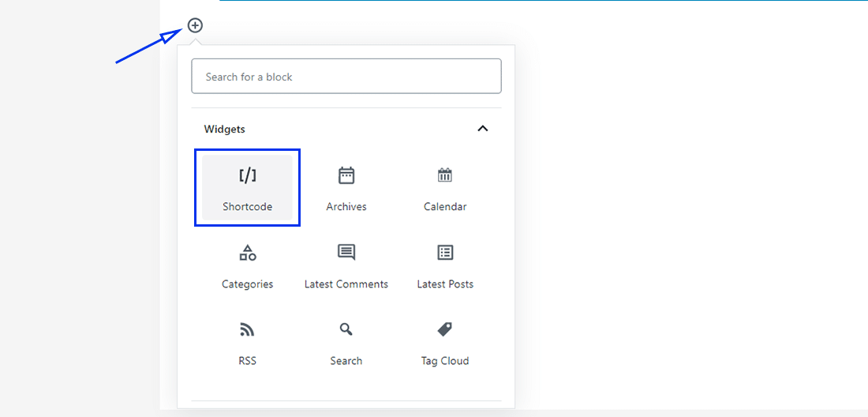
Task: Click the RSS label text
Action: pyautogui.click(x=248, y=361)
